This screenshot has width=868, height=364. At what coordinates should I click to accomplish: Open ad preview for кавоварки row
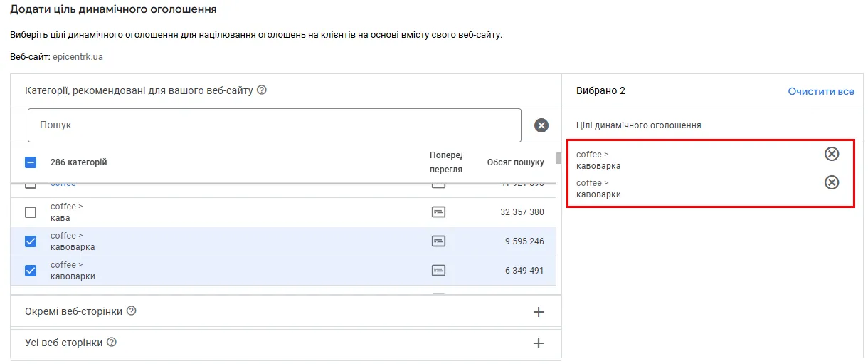[x=439, y=271]
